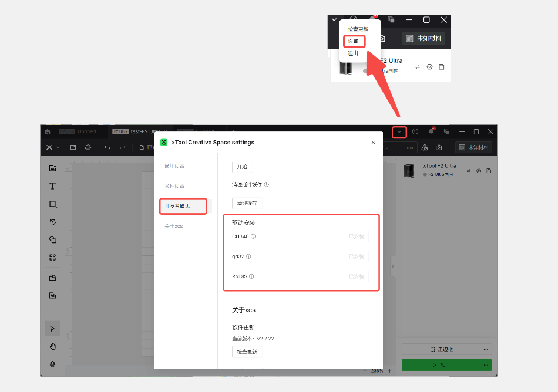
Task: Choose 退出 in the inset dropdown menu
Action: (x=353, y=53)
